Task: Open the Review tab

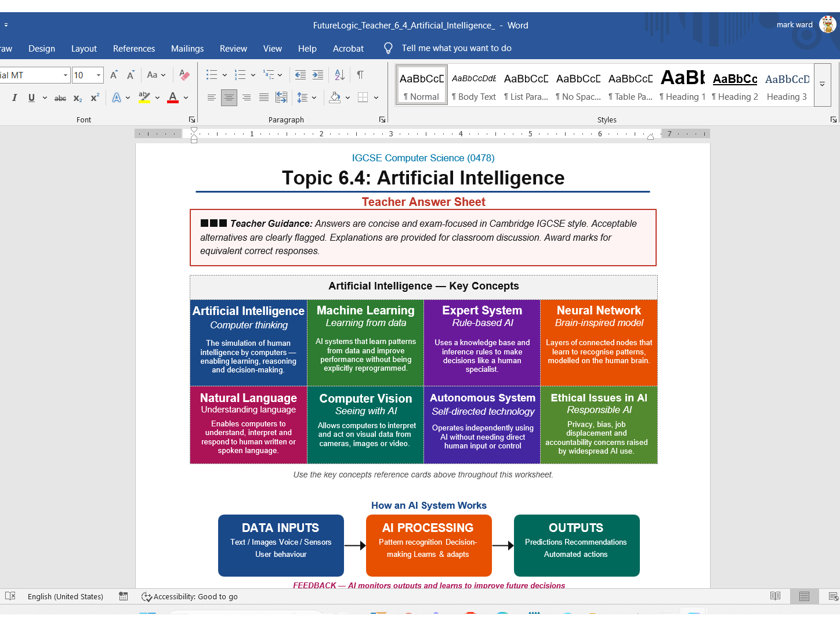Action: pyautogui.click(x=233, y=49)
